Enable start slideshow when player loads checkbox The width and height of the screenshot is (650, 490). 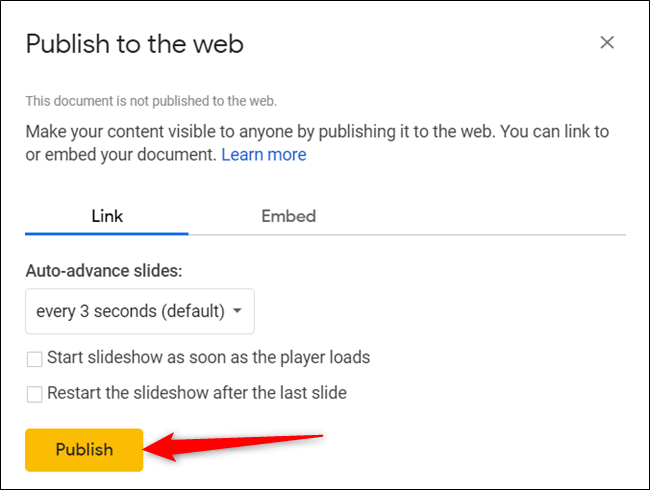(x=35, y=359)
